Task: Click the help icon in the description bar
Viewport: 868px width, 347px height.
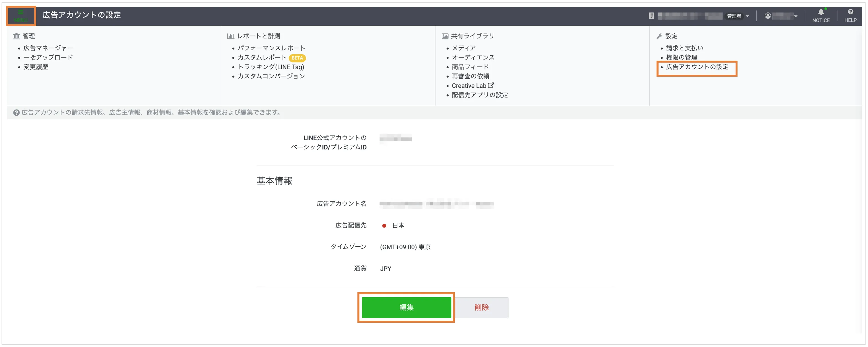Action: pyautogui.click(x=17, y=112)
